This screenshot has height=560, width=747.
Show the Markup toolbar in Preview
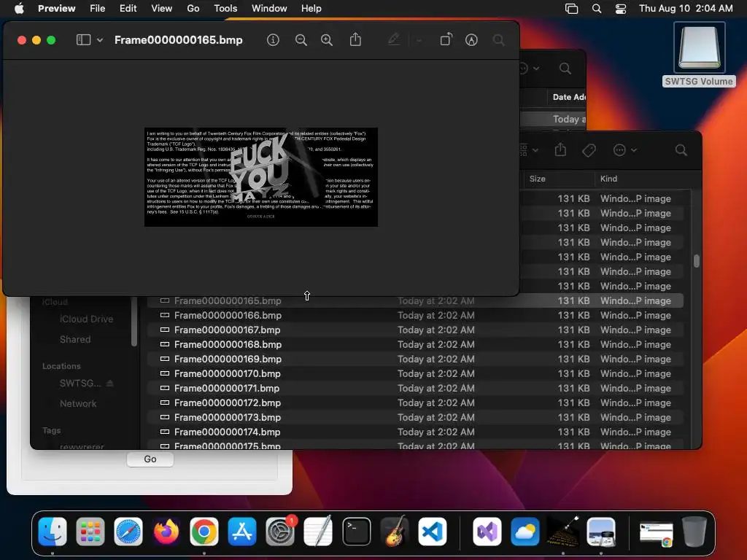(x=471, y=40)
